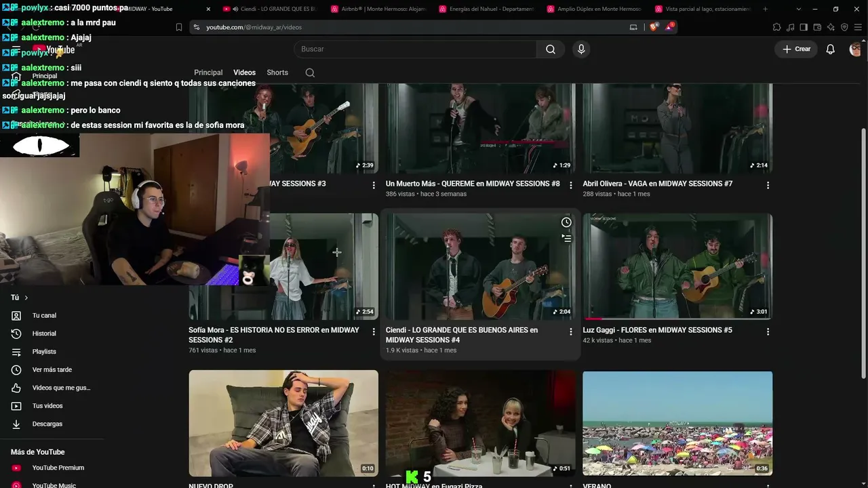
Task: Search within the channel using the magnifier
Action: point(310,73)
